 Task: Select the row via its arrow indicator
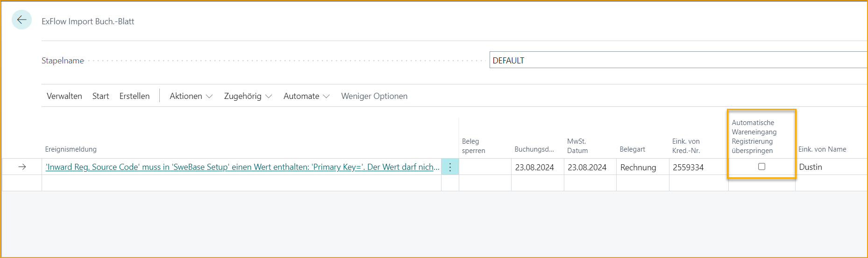[22, 167]
